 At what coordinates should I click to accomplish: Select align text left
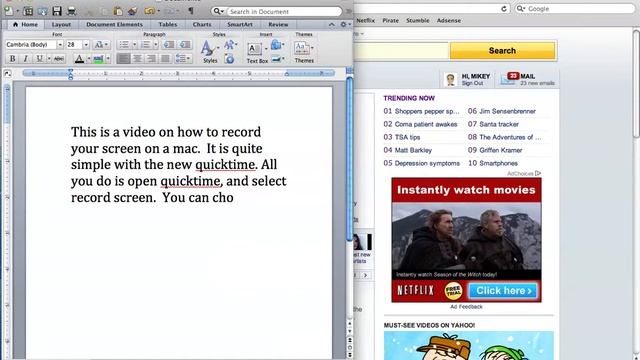[123, 59]
